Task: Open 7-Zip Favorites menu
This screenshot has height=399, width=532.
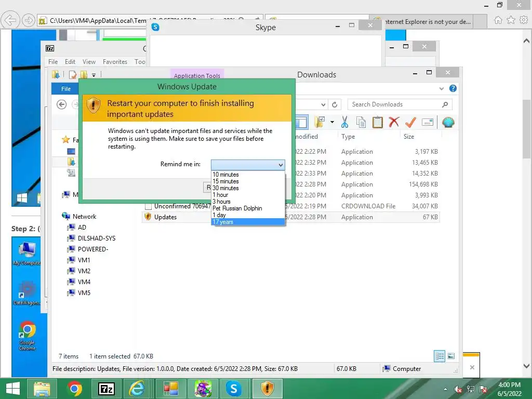Action: pos(115,62)
